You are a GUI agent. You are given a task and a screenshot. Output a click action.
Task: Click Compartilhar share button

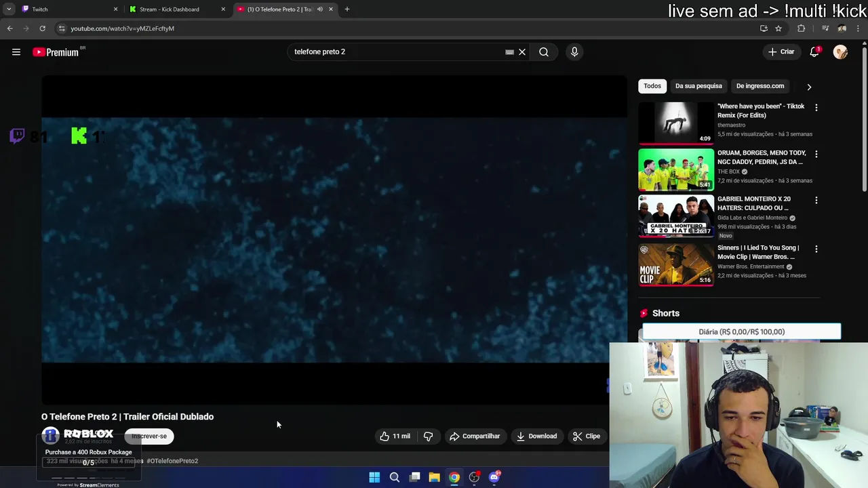475,436
